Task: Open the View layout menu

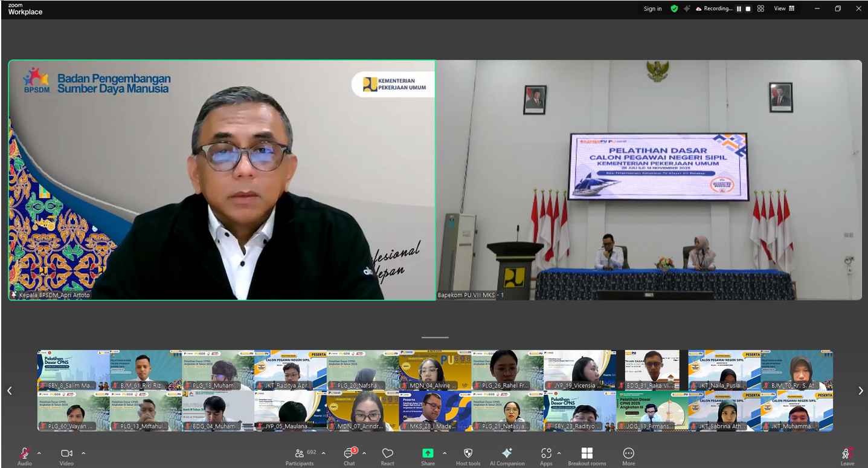Action: click(784, 8)
